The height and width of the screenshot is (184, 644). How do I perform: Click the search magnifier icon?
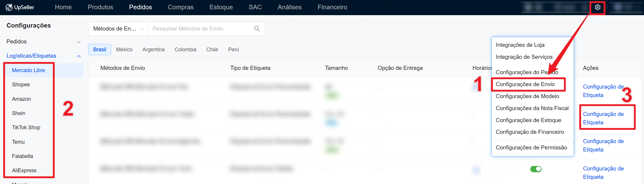point(257,29)
